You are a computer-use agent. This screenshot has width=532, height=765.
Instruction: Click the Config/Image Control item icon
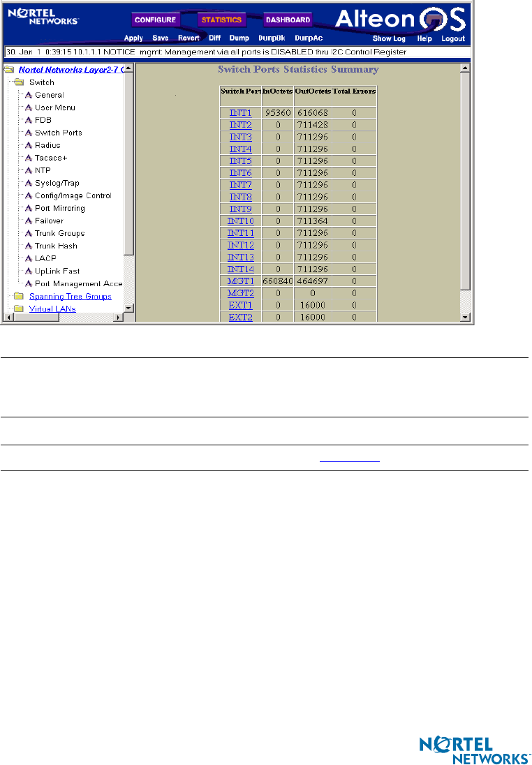29,195
